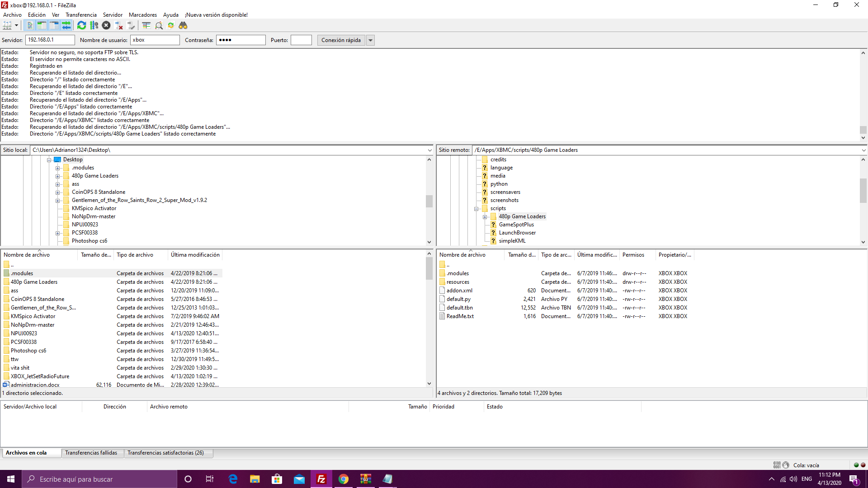Sort remote list by Nombre de archivo
This screenshot has height=488, width=868.
tap(471, 255)
